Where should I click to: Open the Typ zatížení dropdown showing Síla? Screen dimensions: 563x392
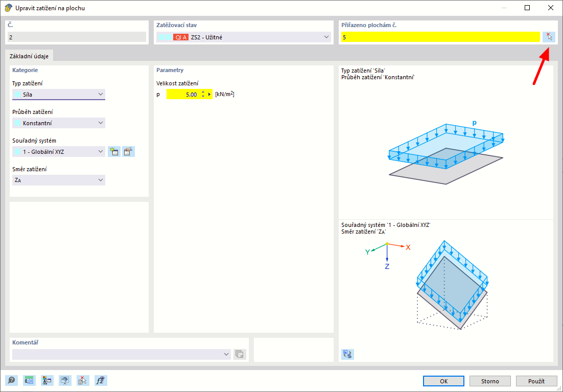pos(59,95)
